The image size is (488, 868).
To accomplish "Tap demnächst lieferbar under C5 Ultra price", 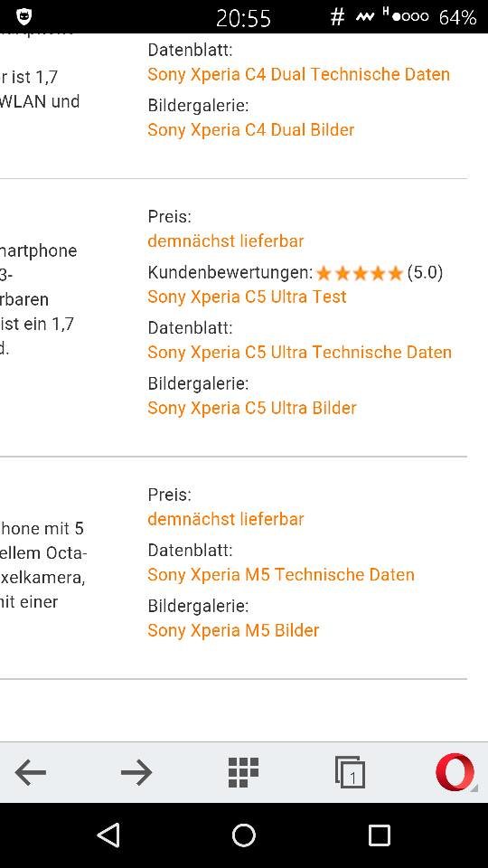I will click(226, 241).
